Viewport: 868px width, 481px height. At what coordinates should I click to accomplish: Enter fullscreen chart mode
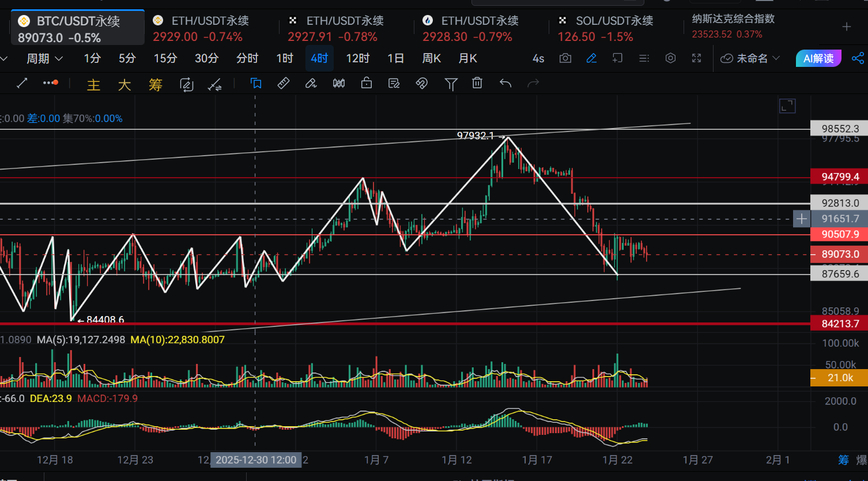click(x=696, y=58)
